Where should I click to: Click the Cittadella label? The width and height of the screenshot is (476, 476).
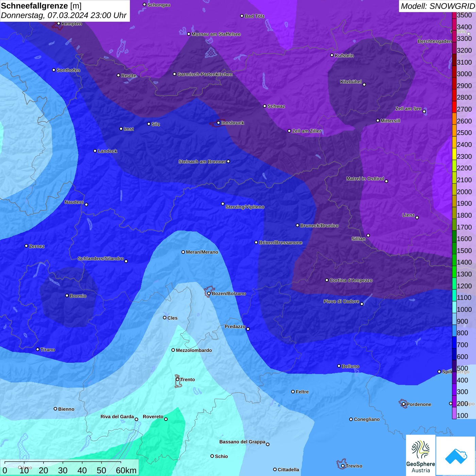point(288,470)
